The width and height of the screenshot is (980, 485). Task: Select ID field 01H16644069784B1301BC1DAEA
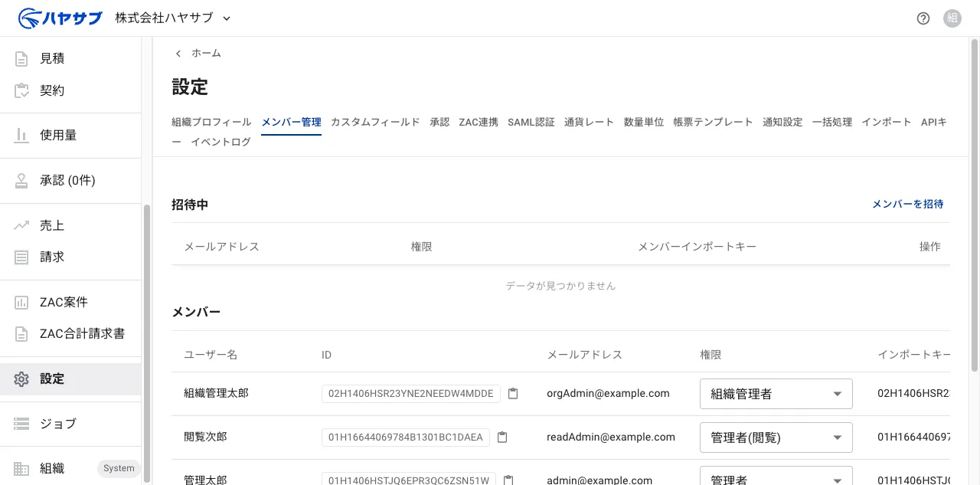coord(406,437)
